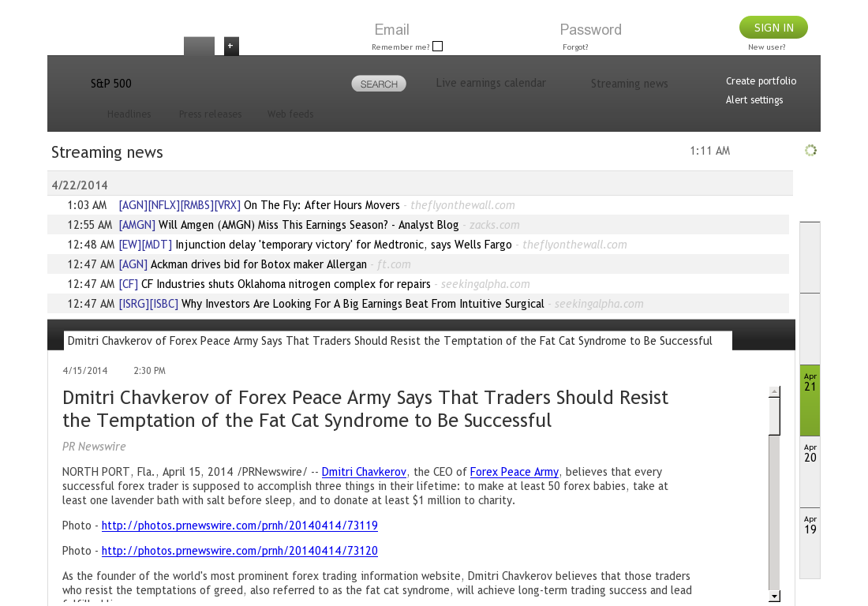Click the PR Newswire source label
868x606 pixels.
(x=94, y=447)
